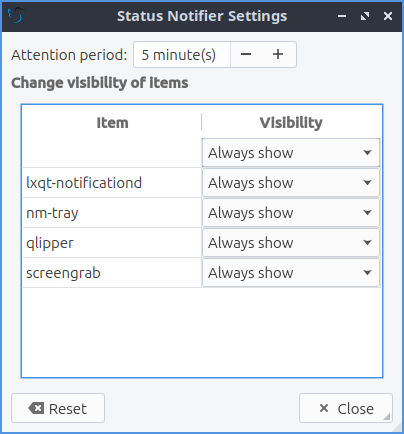Minimize the Status Notifier Settings window
404x434 pixels.
pyautogui.click(x=342, y=16)
